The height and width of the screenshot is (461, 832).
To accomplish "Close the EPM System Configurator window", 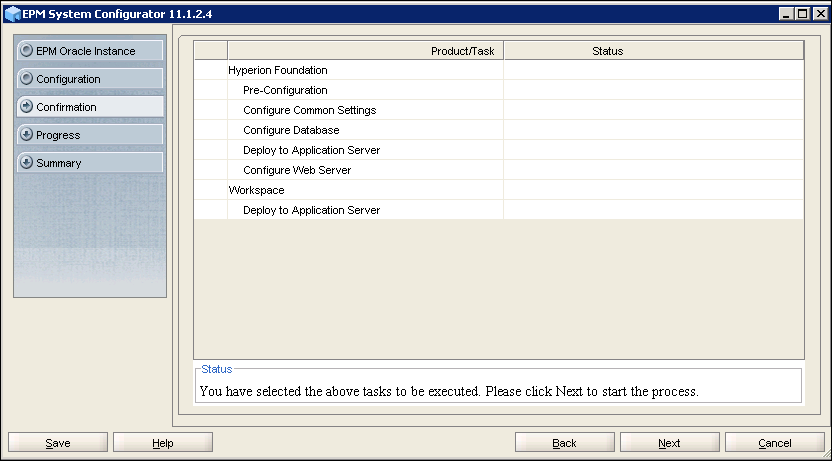I will pyautogui.click(x=820, y=14).
